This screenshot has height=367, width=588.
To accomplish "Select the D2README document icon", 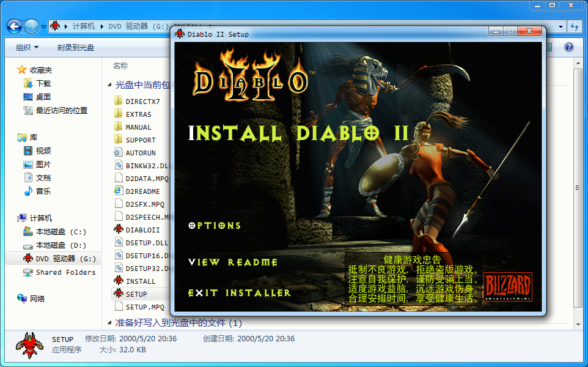I will [x=118, y=191].
